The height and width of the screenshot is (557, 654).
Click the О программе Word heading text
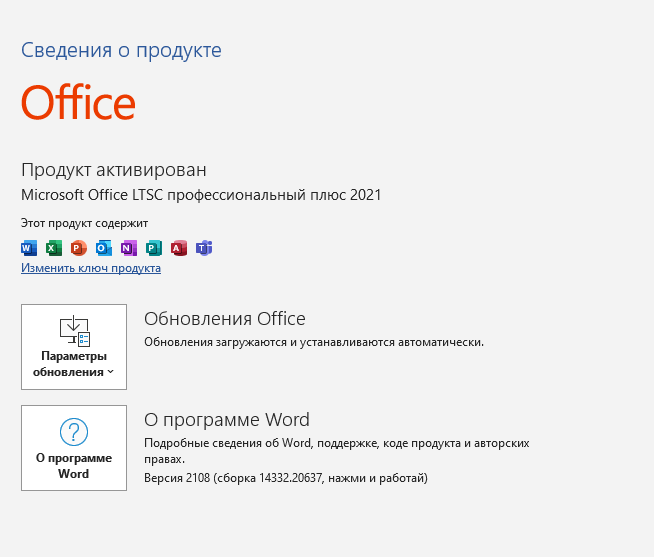pos(227,420)
